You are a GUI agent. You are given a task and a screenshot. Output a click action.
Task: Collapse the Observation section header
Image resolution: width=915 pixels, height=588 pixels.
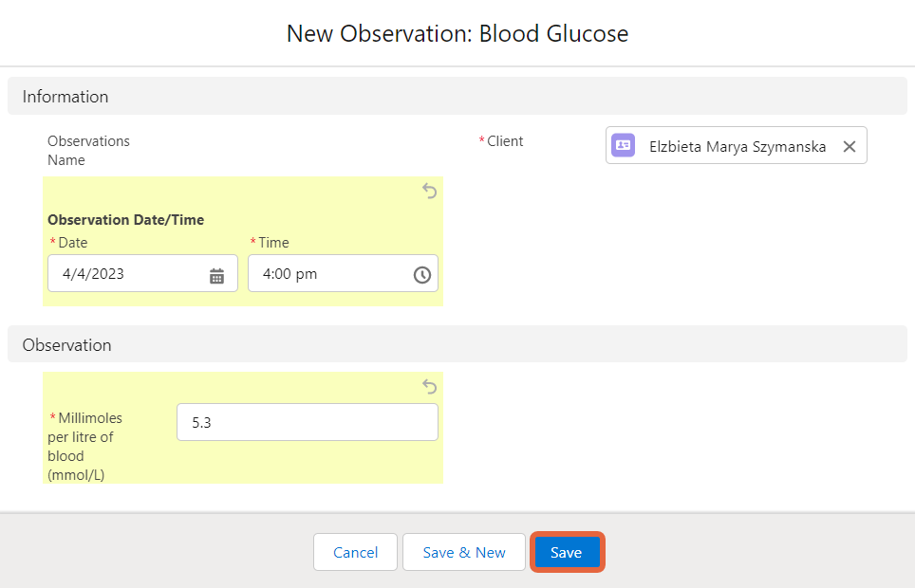(457, 344)
